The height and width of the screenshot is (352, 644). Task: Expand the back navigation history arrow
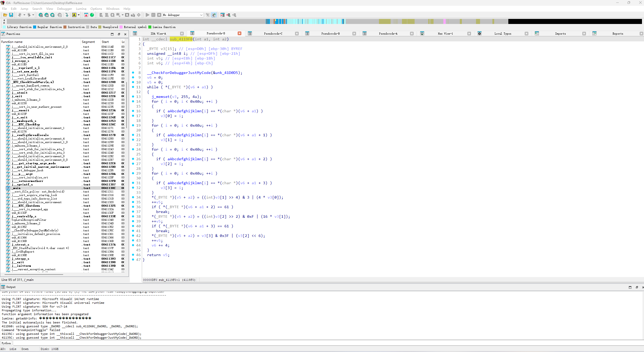[x=24, y=15]
